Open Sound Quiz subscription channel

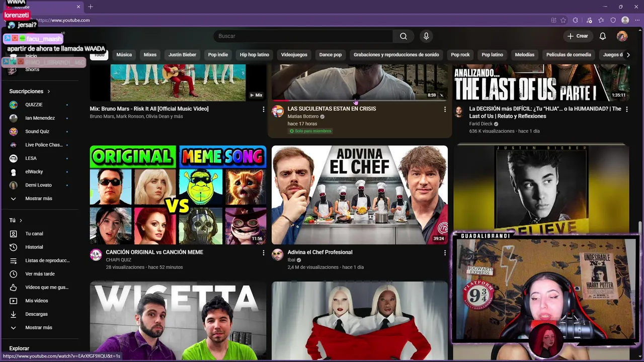point(39,131)
